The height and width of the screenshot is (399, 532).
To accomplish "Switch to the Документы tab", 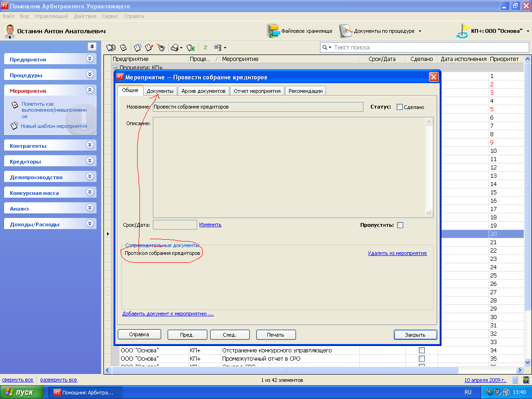I will click(x=160, y=91).
